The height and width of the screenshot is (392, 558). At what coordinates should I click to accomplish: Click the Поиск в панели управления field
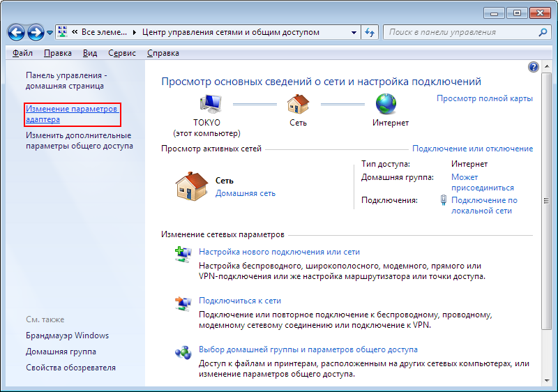point(462,32)
